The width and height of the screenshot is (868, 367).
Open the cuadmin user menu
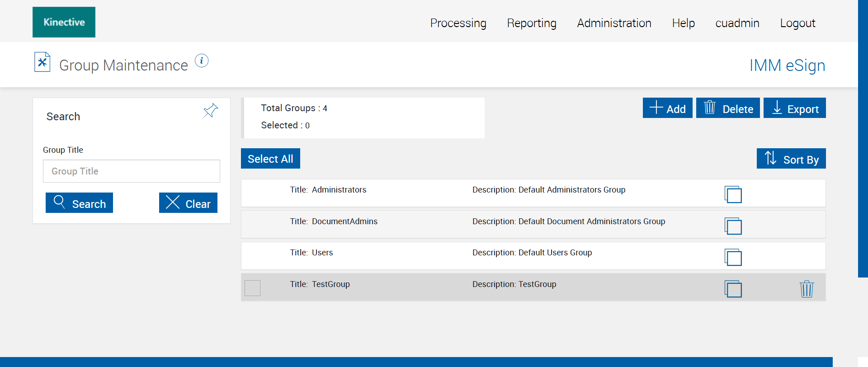(737, 23)
